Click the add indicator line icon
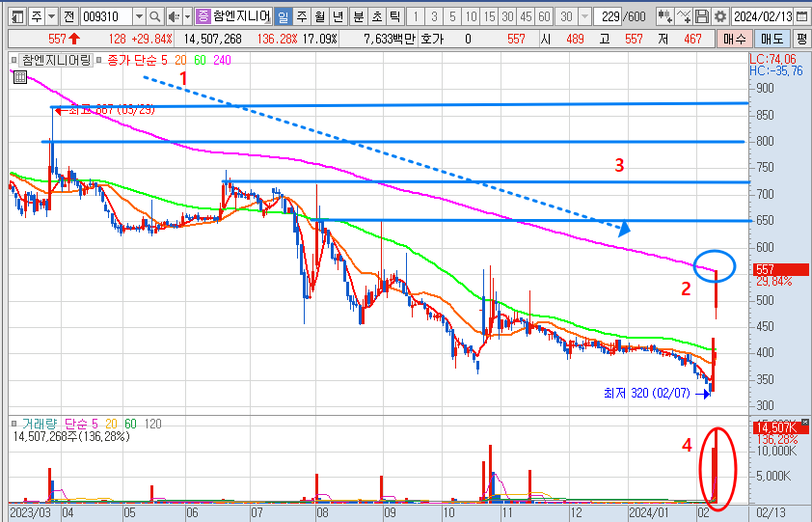The width and height of the screenshot is (812, 522). click(x=684, y=16)
